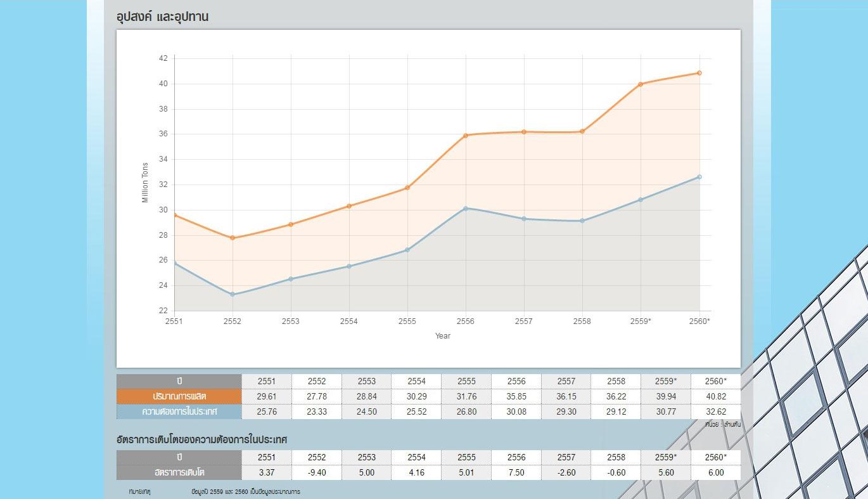
Task: Click the blue line point at 2560*
Action: tap(699, 177)
